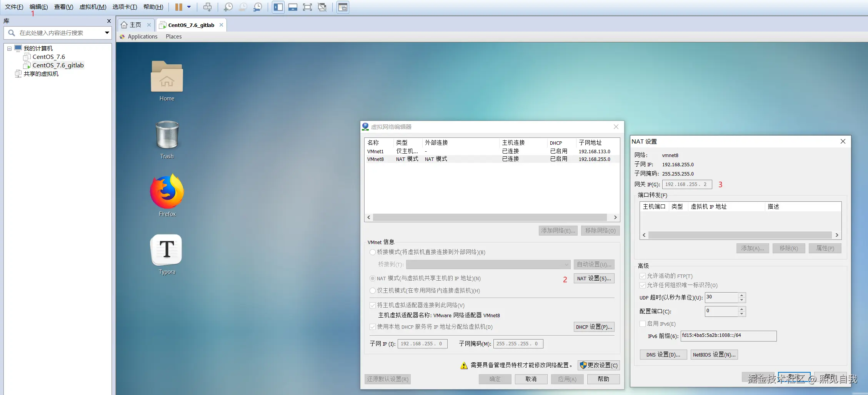Select the VMnet1 network row
Image resolution: width=868 pixels, height=395 pixels.
491,151
